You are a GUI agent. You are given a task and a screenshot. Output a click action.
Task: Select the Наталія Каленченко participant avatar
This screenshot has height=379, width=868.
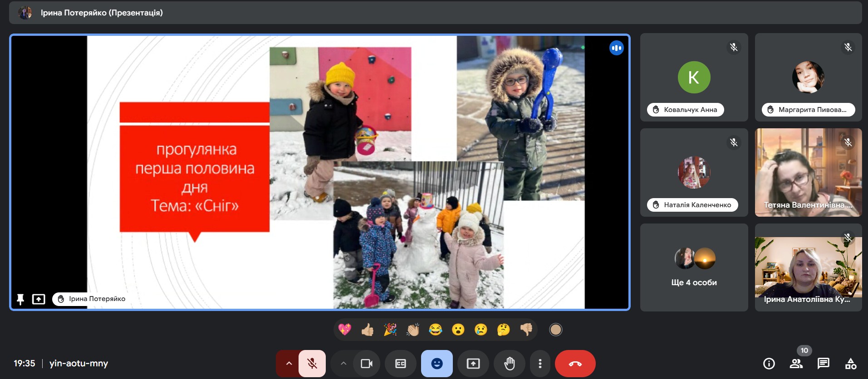pos(694,172)
